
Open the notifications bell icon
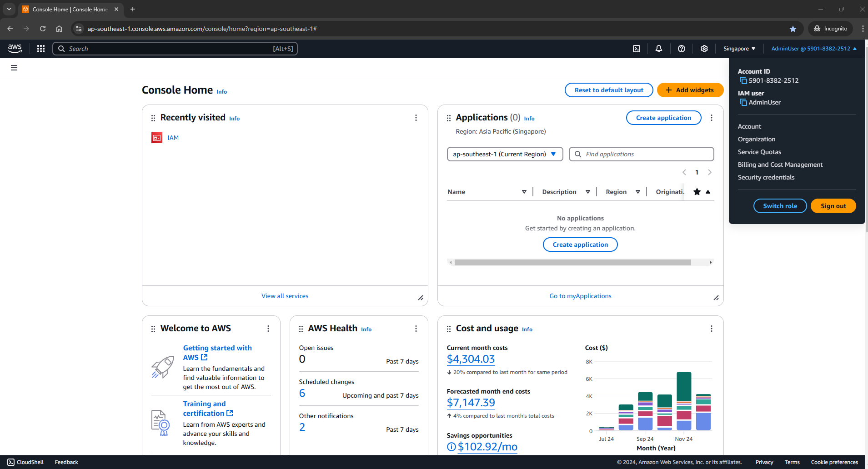click(659, 49)
